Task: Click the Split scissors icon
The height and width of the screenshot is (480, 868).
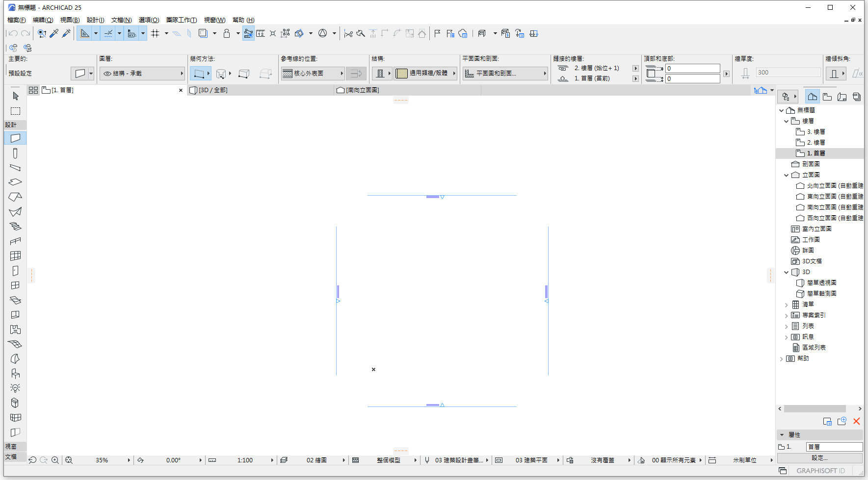Action: click(348, 33)
